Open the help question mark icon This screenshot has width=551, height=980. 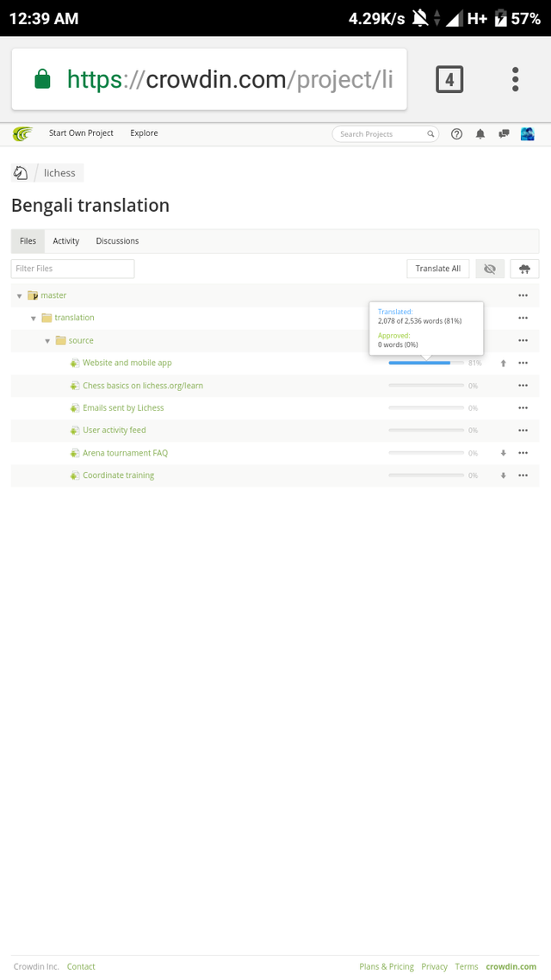coord(457,133)
